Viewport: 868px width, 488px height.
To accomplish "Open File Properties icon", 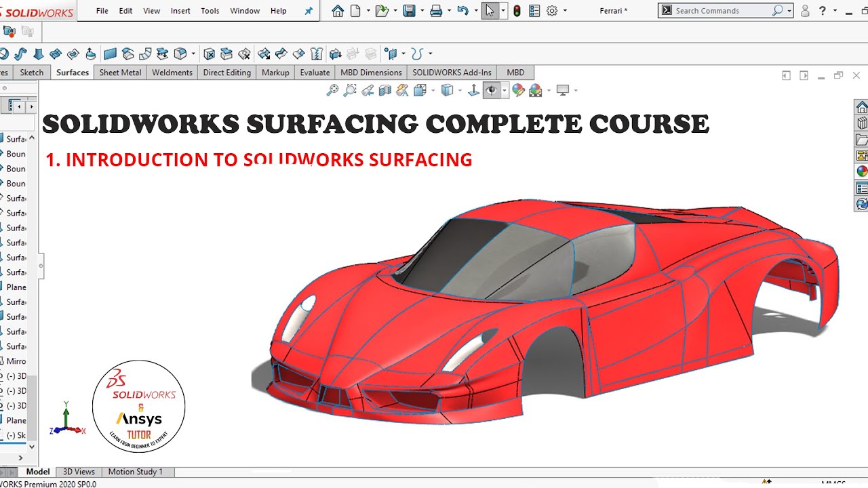I will [x=534, y=11].
